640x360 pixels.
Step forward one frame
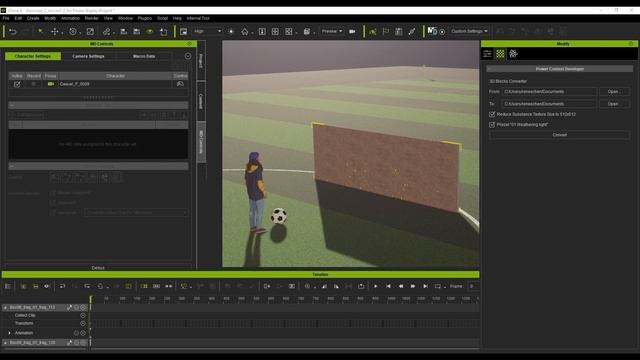[413, 287]
